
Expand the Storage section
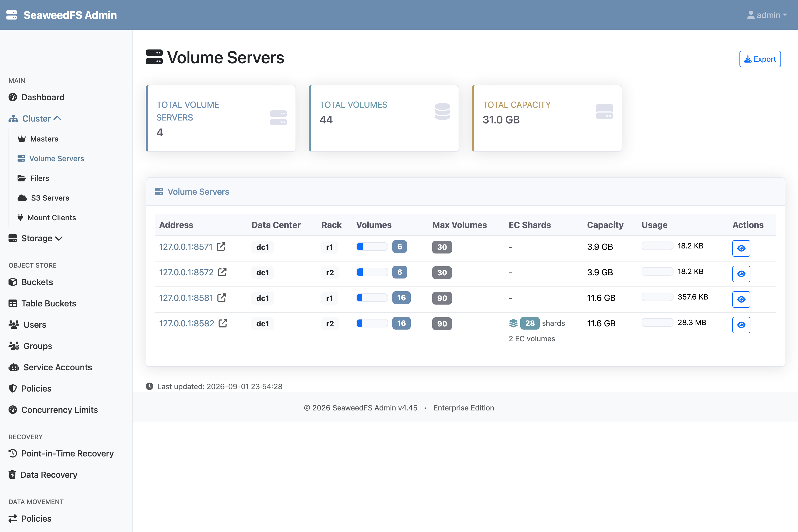click(36, 238)
